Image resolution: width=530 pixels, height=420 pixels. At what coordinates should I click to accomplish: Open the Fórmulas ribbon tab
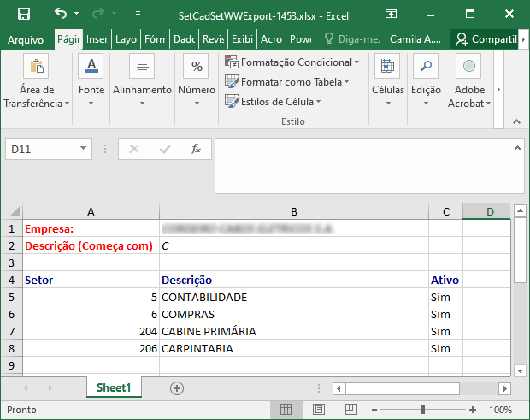[155, 39]
